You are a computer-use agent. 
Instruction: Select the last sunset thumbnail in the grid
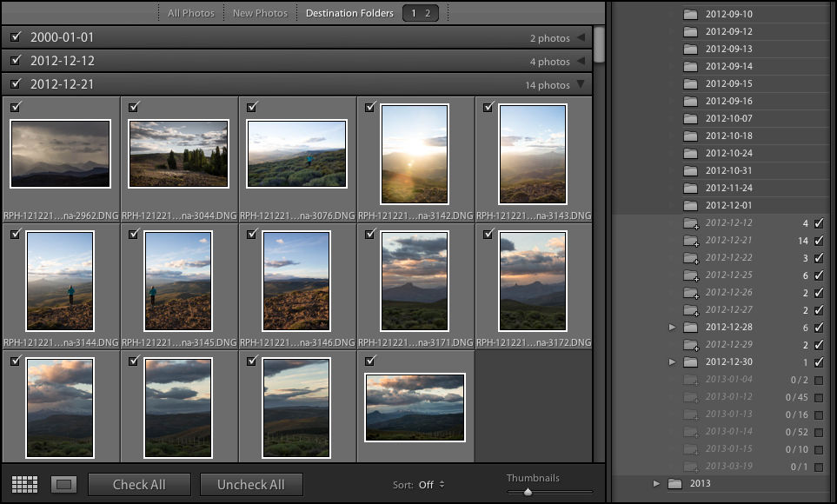(415, 408)
